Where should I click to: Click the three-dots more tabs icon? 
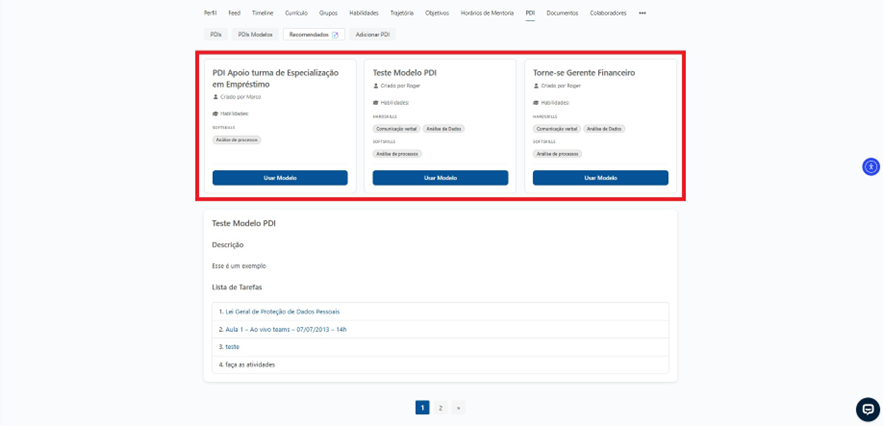[x=642, y=13]
